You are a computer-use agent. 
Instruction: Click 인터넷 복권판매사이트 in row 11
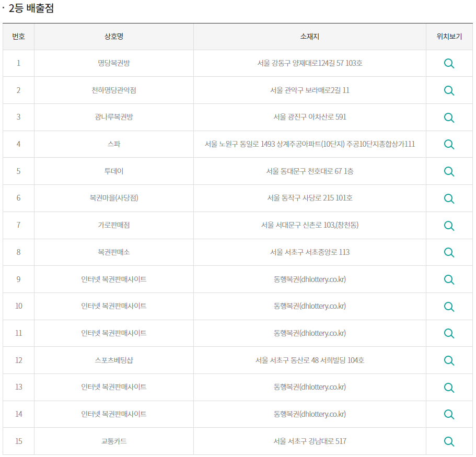(114, 333)
